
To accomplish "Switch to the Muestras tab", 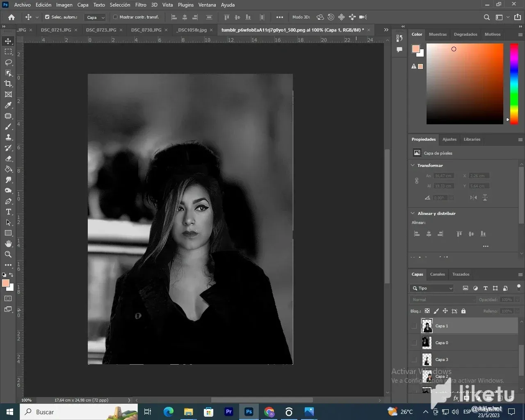I will tap(438, 34).
